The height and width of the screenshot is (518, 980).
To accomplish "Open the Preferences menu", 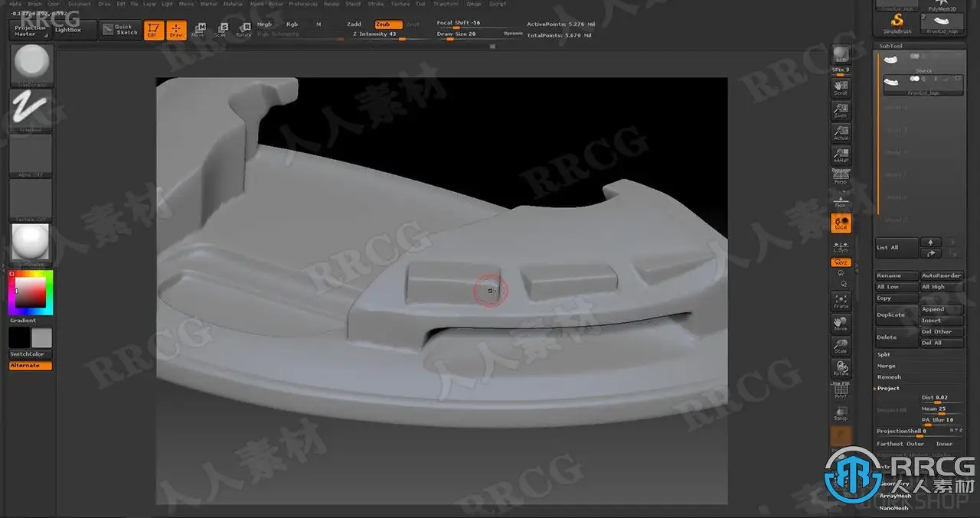I will pos(303,4).
